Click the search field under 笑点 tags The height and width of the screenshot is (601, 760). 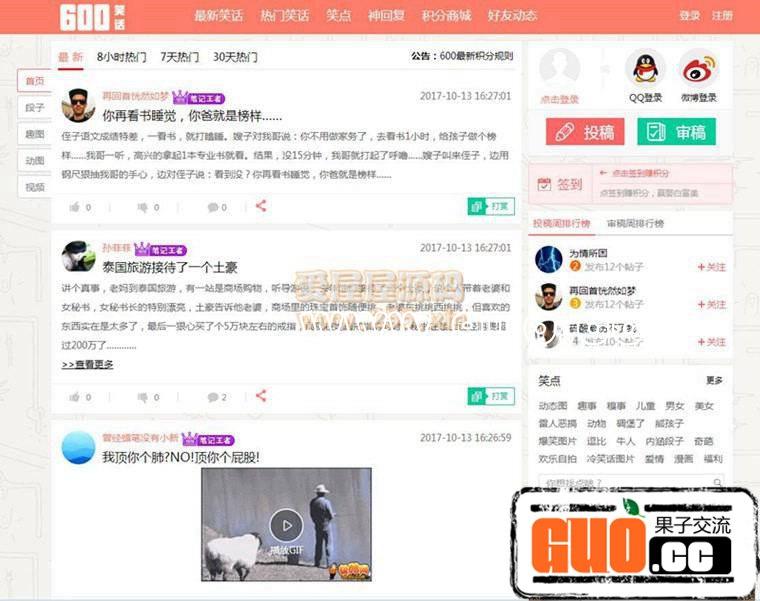[620, 483]
